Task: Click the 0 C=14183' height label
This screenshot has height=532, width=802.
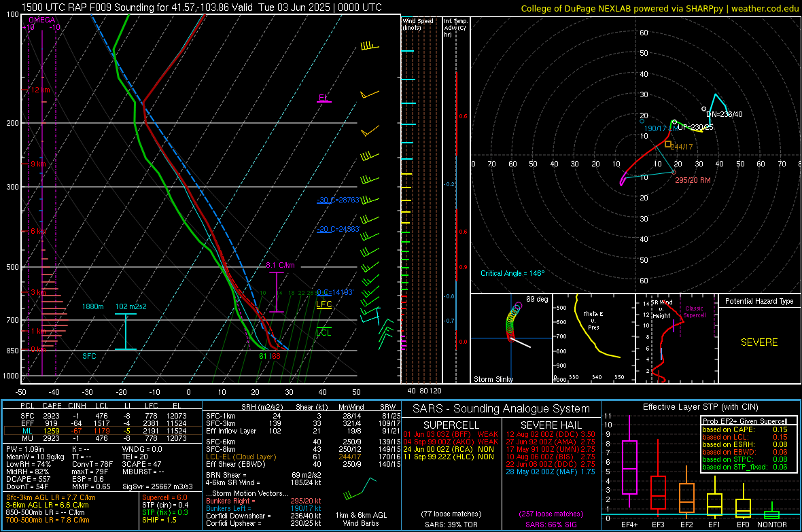Action: pyautogui.click(x=335, y=293)
